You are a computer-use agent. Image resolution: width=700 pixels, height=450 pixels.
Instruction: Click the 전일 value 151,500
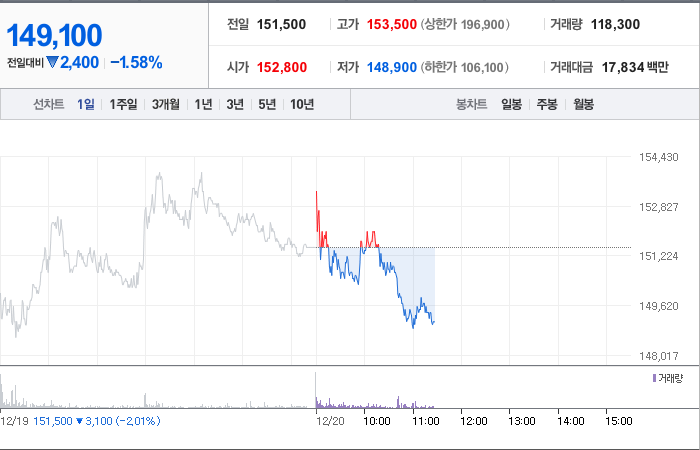(x=281, y=24)
